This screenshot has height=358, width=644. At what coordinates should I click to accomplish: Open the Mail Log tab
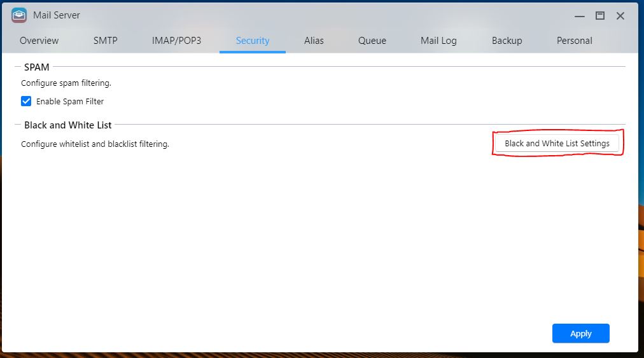click(438, 41)
